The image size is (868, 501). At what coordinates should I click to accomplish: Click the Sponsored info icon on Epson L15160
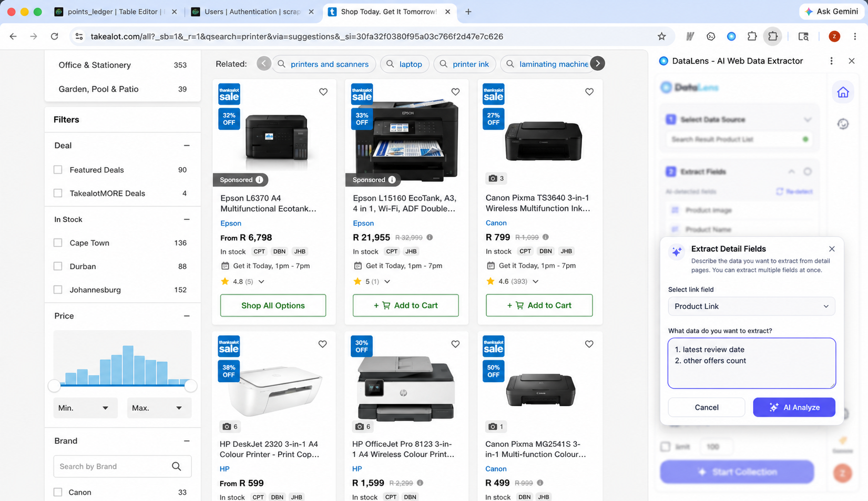[392, 180]
